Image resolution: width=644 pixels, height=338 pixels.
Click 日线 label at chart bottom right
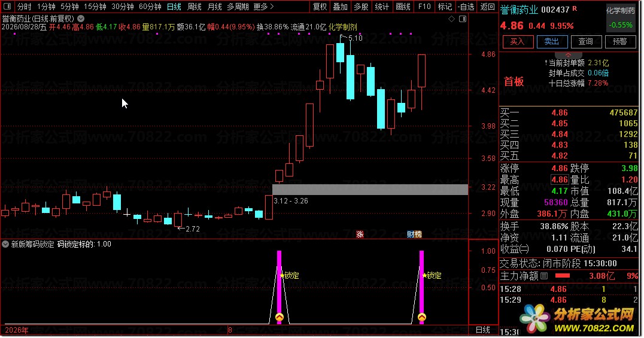click(483, 330)
